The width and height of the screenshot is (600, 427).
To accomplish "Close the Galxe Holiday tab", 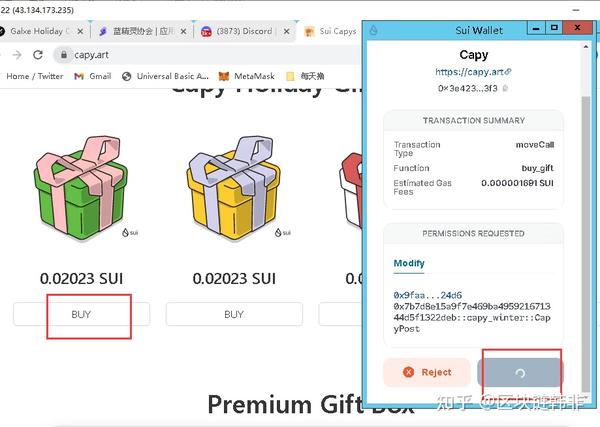I will point(80,31).
